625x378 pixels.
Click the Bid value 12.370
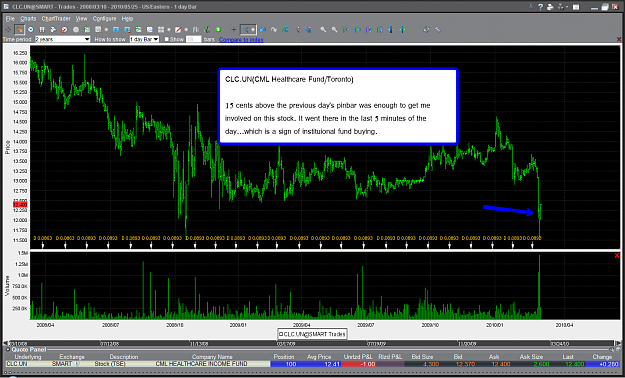pos(465,364)
